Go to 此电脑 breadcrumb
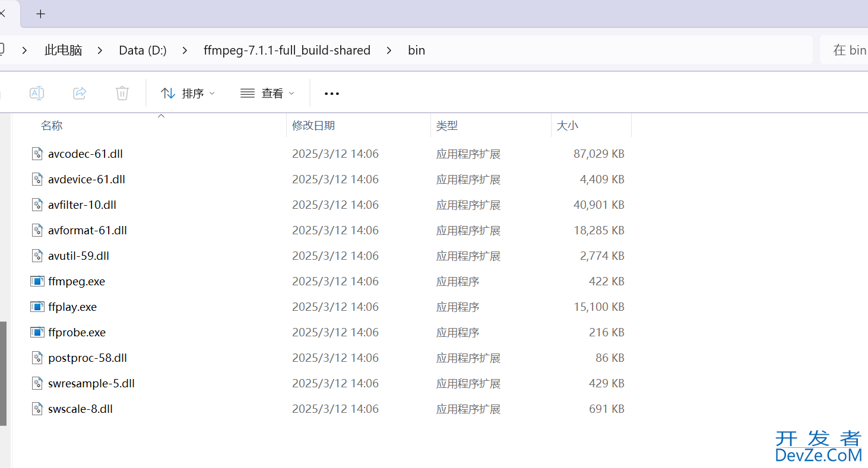The height and width of the screenshot is (468, 868). [x=63, y=50]
